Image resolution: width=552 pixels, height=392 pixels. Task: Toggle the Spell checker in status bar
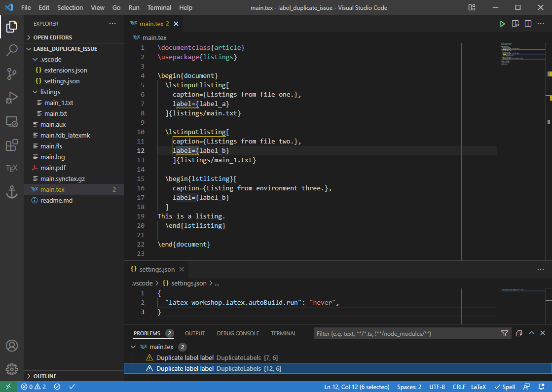[505, 387]
